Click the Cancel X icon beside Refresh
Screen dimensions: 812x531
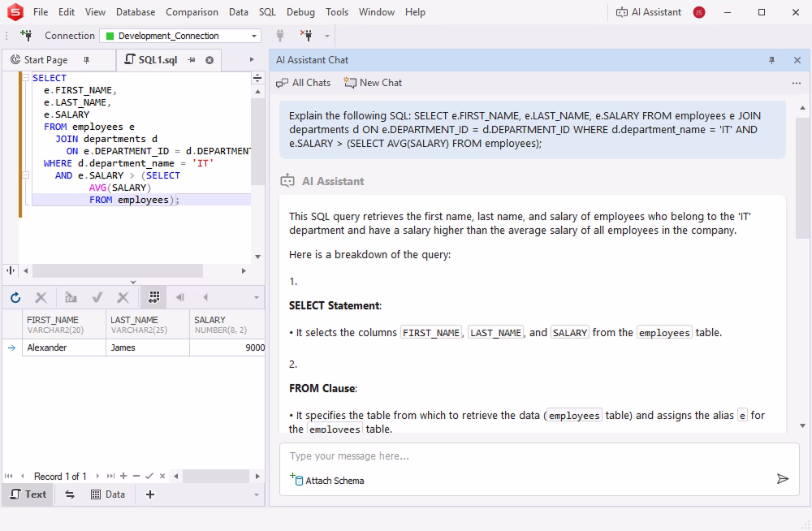click(x=41, y=297)
